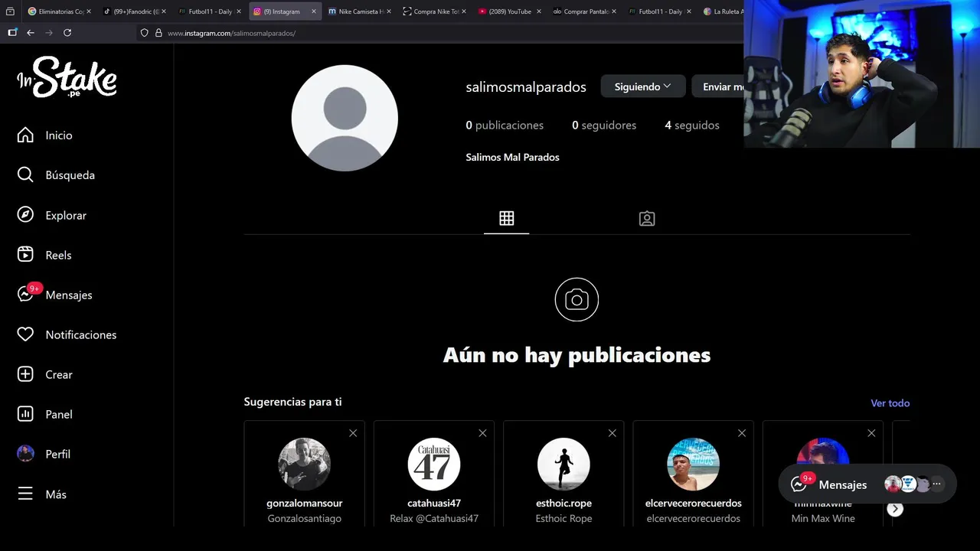The image size is (980, 551).
Task: Click Enviar mensaje button
Action: 718,86
